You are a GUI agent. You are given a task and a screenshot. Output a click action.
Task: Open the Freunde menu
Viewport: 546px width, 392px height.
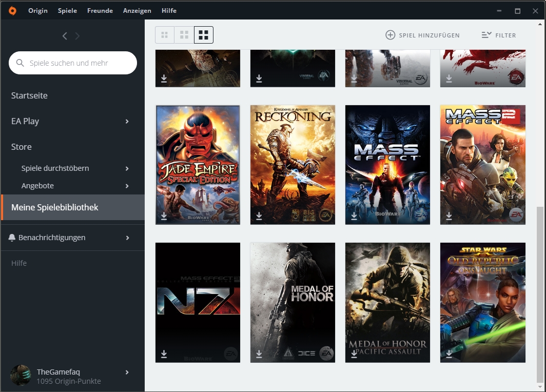pos(100,11)
